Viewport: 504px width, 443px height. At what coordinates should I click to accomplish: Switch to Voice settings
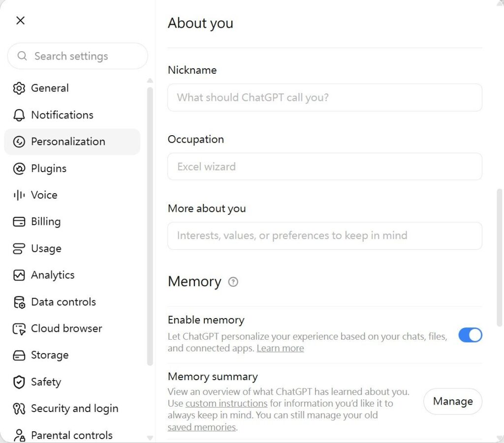72,195
